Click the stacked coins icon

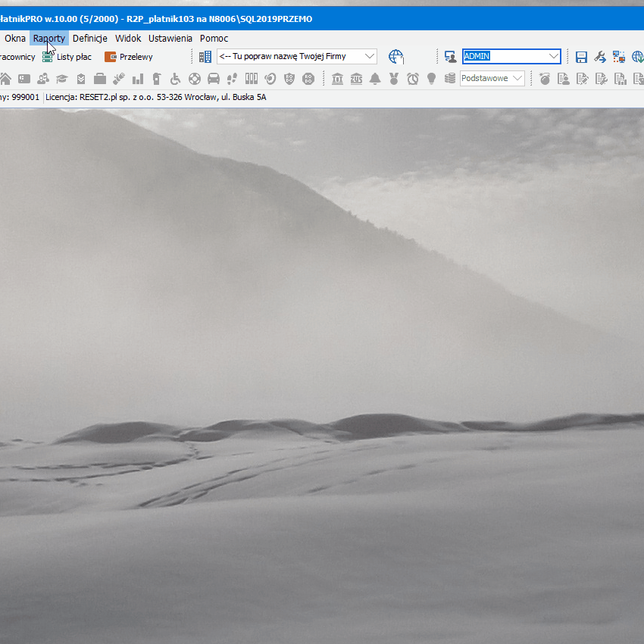point(450,79)
